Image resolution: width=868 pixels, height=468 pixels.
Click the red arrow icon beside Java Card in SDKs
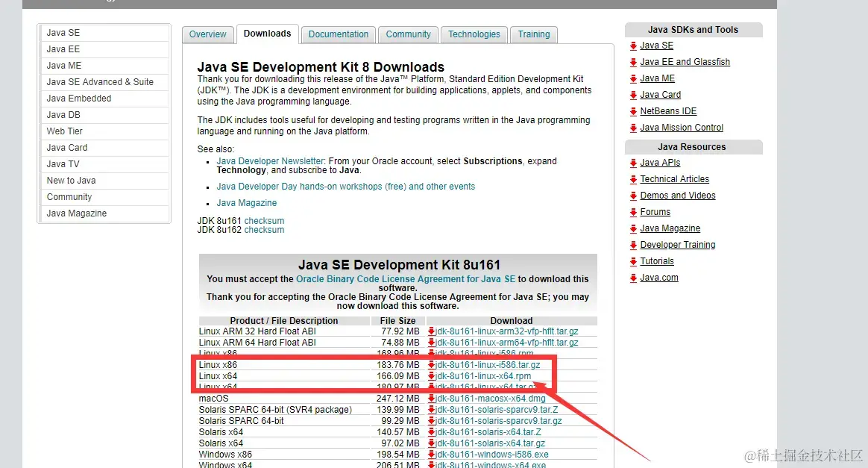[633, 96]
